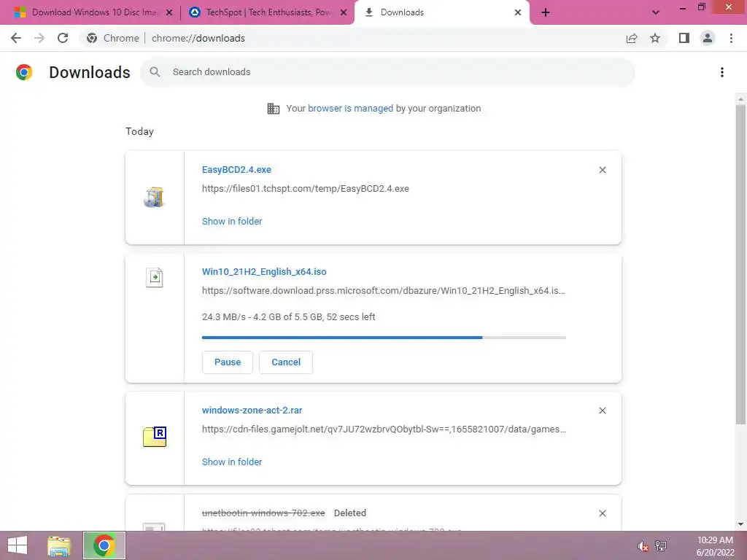Open the Win10_21H2_English_x64.iso link
The width and height of the screenshot is (747, 560).
tap(264, 272)
